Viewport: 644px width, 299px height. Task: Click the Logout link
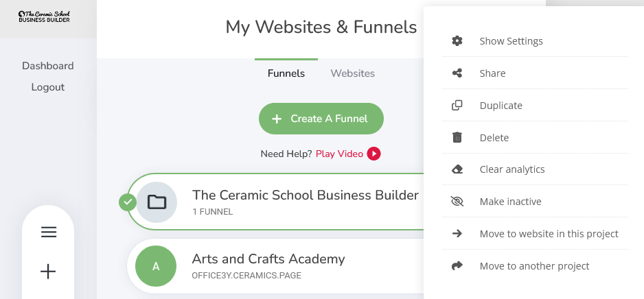click(x=48, y=87)
